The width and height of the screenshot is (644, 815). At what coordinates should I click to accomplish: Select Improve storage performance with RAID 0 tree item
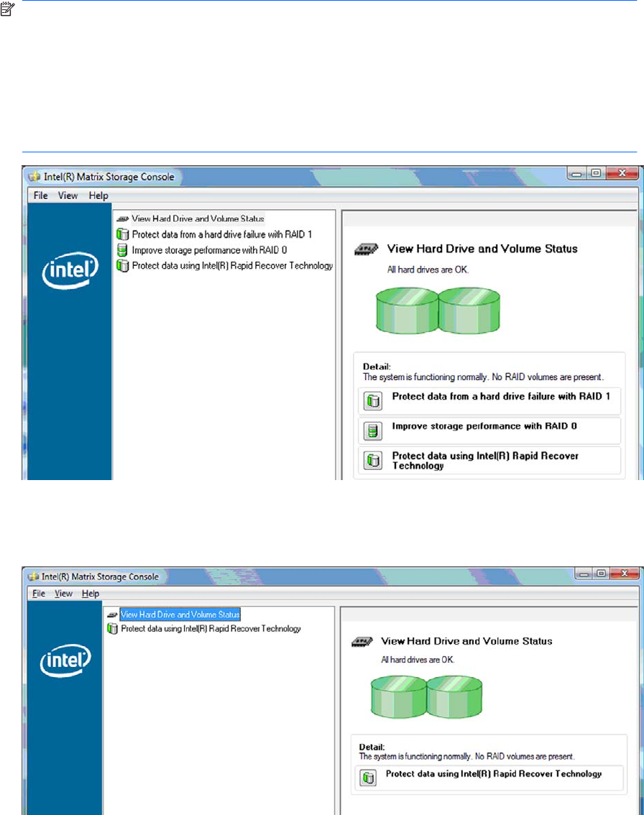point(209,250)
